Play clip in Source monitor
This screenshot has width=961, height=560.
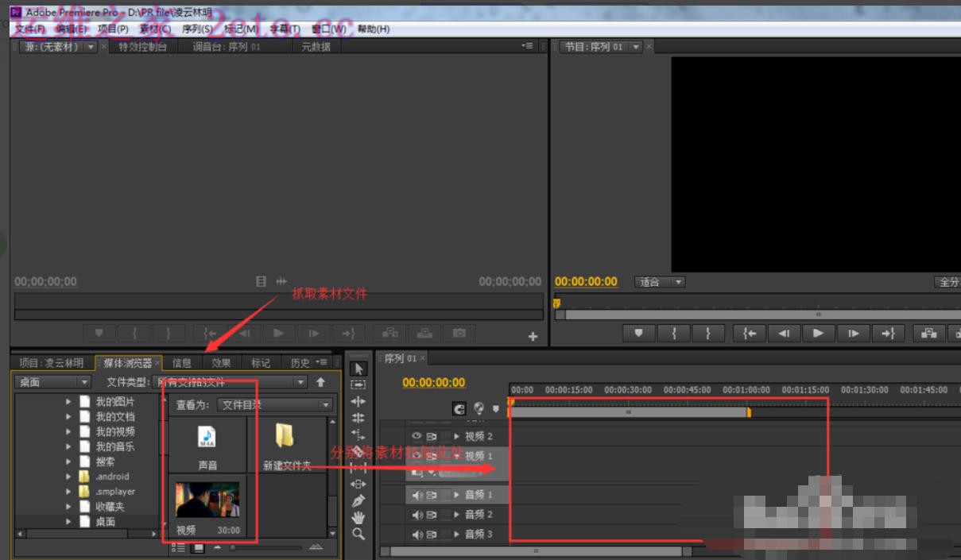tap(278, 334)
